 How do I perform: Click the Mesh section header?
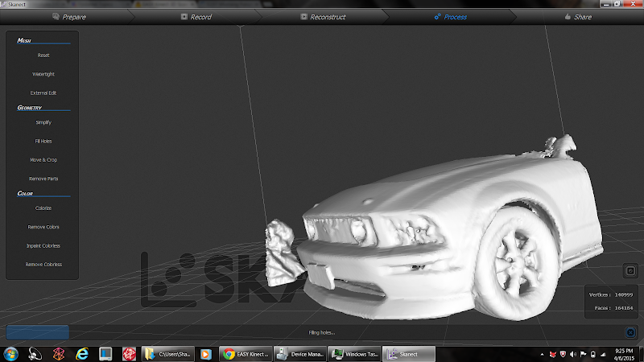[24, 40]
